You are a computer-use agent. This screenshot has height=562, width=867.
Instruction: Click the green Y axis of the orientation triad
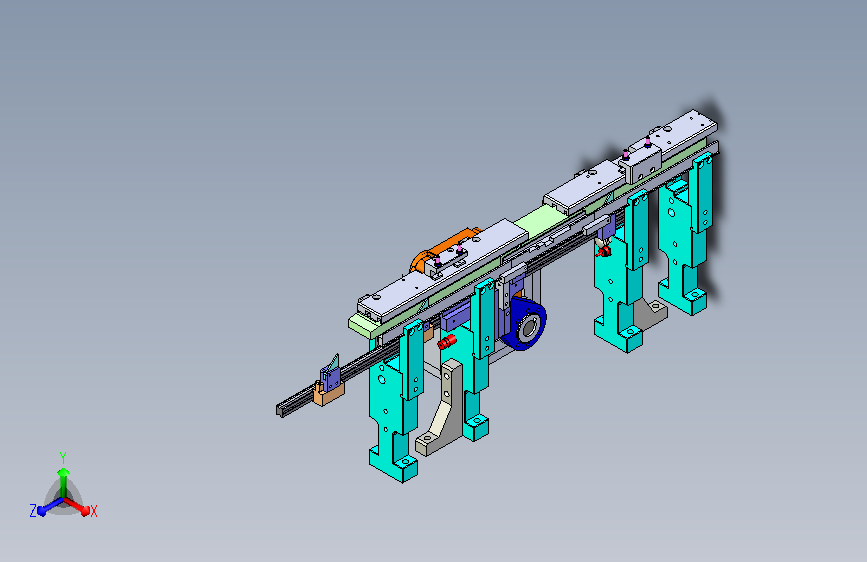pyautogui.click(x=64, y=482)
